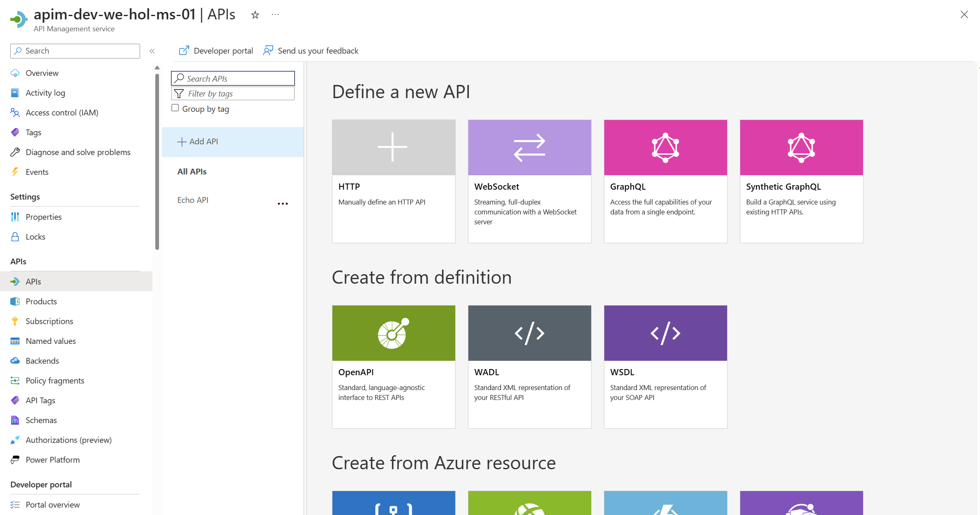Click the Backends cloud icon
This screenshot has height=515, width=980.
pyautogui.click(x=15, y=361)
